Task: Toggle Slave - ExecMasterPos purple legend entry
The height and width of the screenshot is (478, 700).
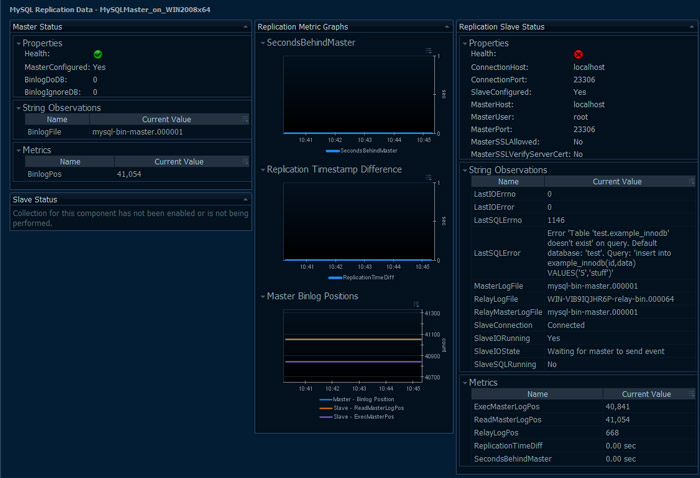Action: point(357,417)
